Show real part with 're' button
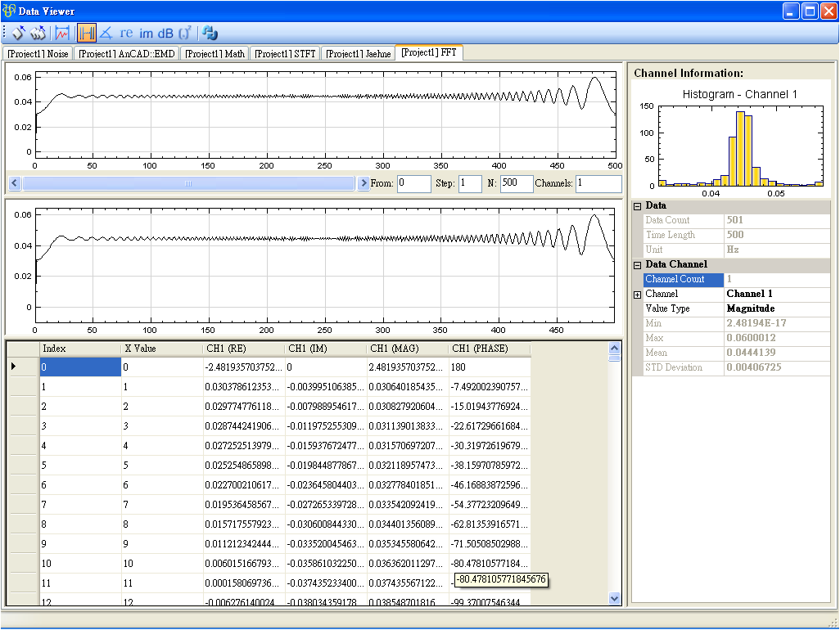840x630 pixels. [x=126, y=34]
